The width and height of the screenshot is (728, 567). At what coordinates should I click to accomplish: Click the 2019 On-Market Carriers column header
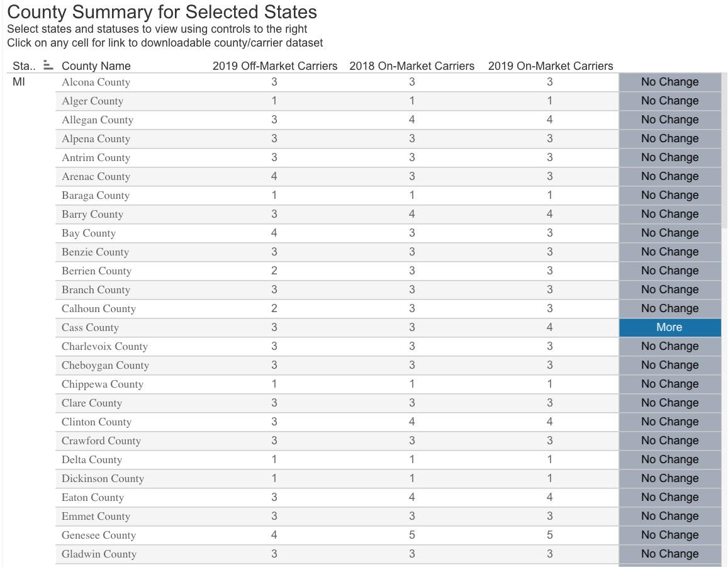550,66
